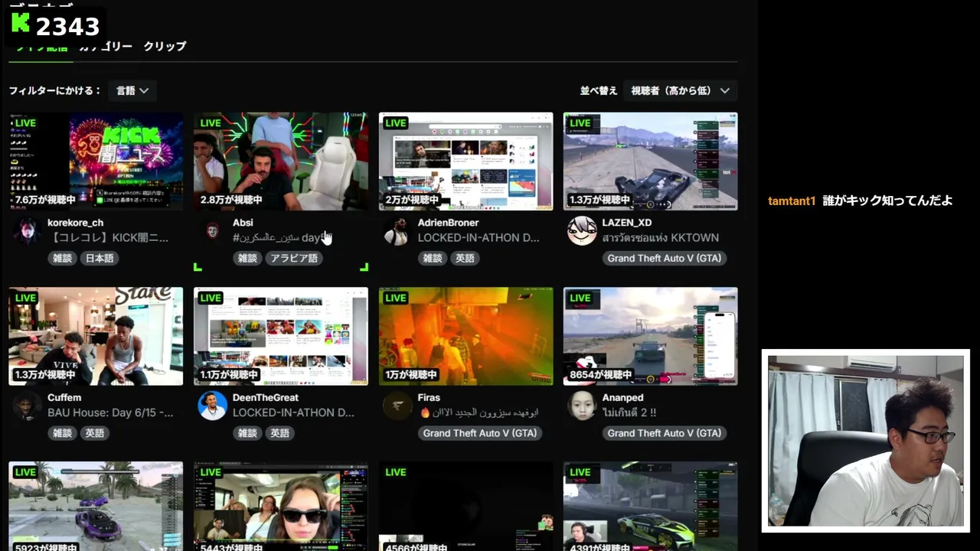Screen dimensions: 980x551
Task: Select Grand Theft Auto V tag under Firas
Action: click(x=480, y=433)
